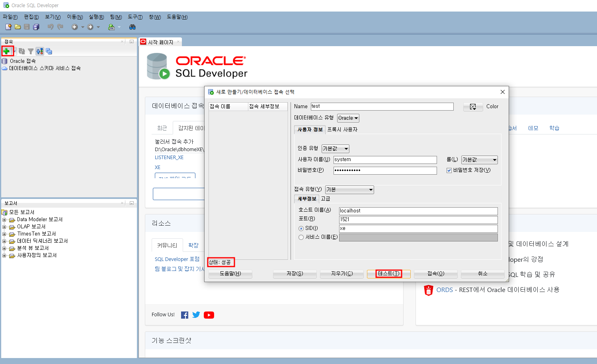Viewport: 597px width, 364px height.
Task: Click the Undo arrow icon
Action: tap(51, 27)
